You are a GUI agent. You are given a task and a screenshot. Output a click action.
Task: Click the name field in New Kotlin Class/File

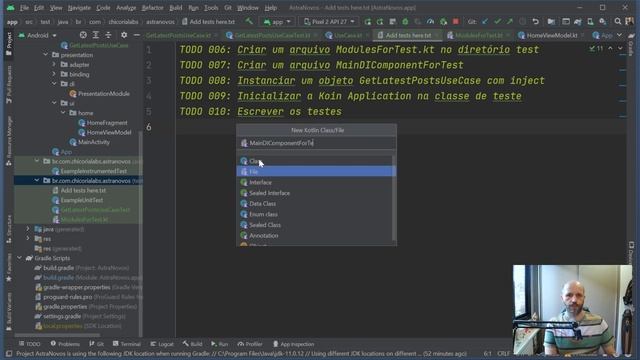tap(316, 143)
